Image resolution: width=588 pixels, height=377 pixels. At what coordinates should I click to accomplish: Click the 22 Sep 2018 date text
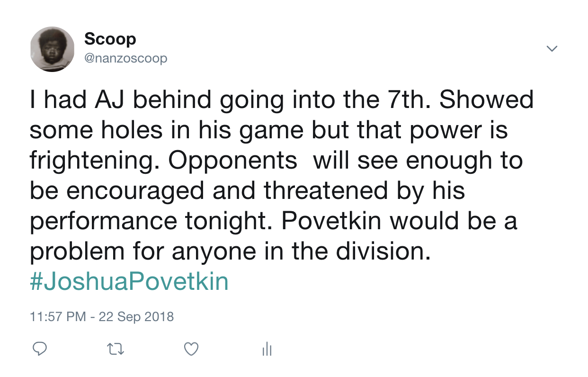(x=136, y=316)
